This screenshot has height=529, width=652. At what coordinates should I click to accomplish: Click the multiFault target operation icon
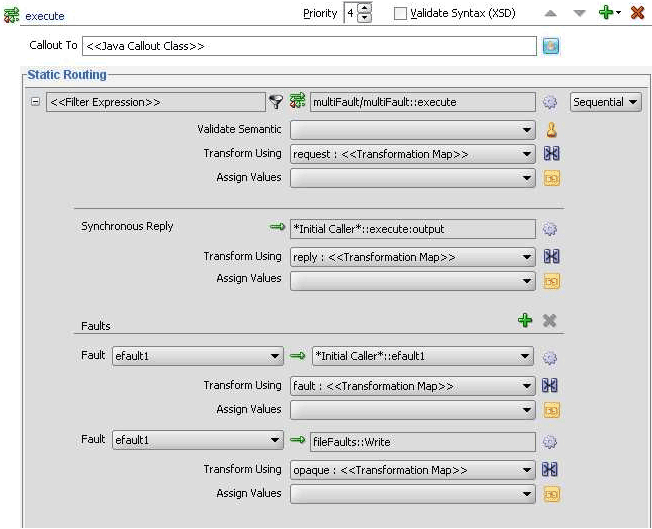[297, 101]
